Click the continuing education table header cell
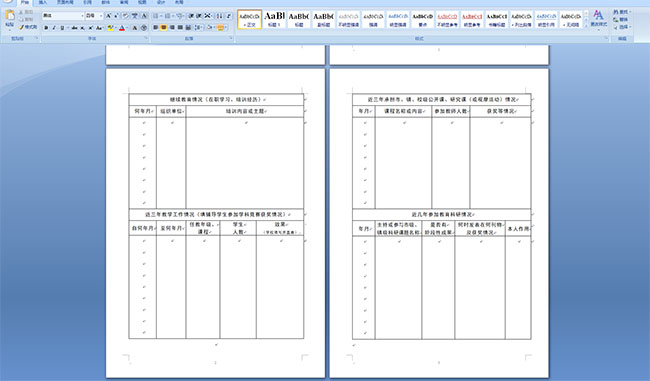 [216, 99]
